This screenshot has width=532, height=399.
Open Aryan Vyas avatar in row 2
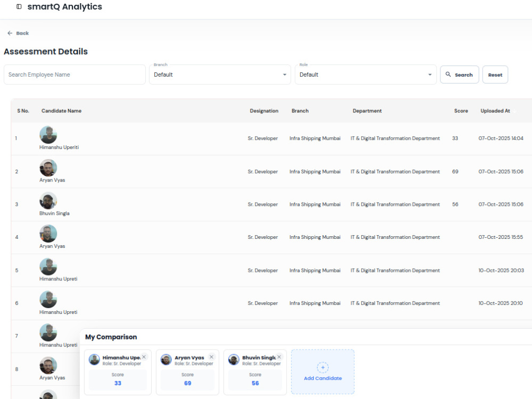[x=48, y=168]
